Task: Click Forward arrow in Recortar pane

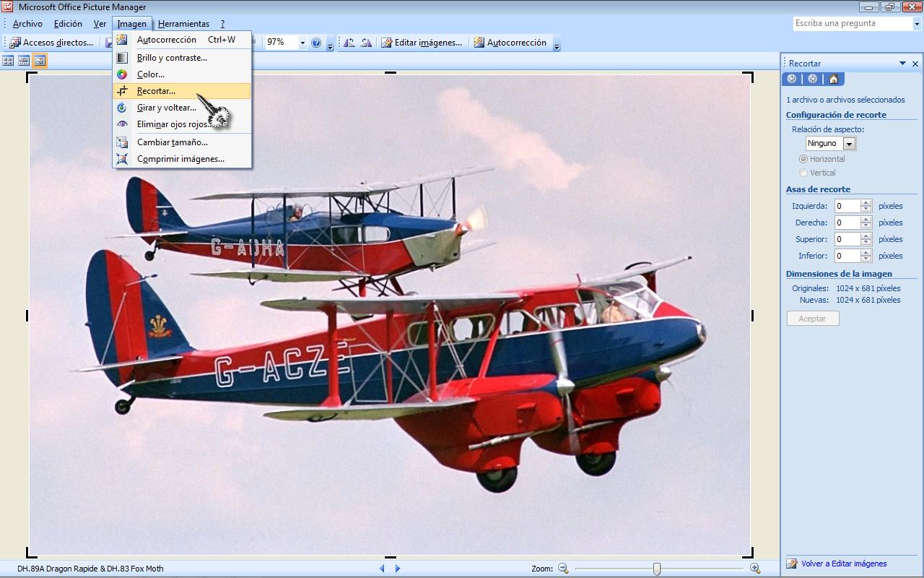Action: tap(812, 79)
